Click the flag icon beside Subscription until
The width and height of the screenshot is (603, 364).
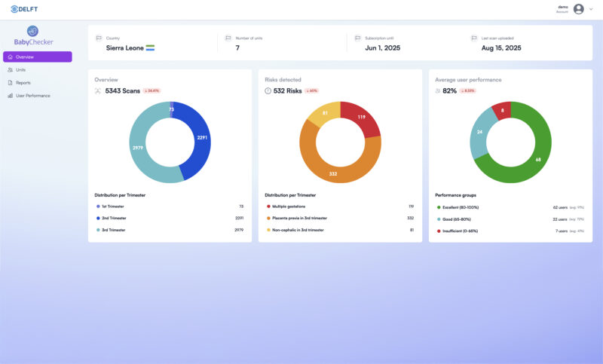point(357,38)
